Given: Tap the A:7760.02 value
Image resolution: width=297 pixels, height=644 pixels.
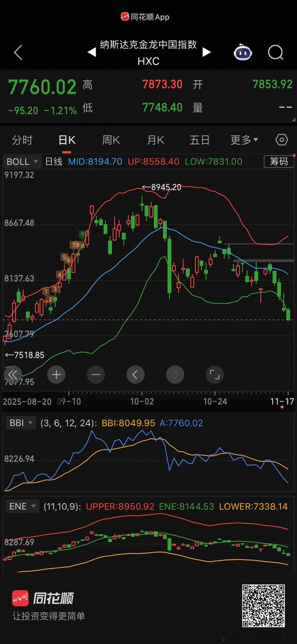Looking at the screenshot, I should pos(181,423).
